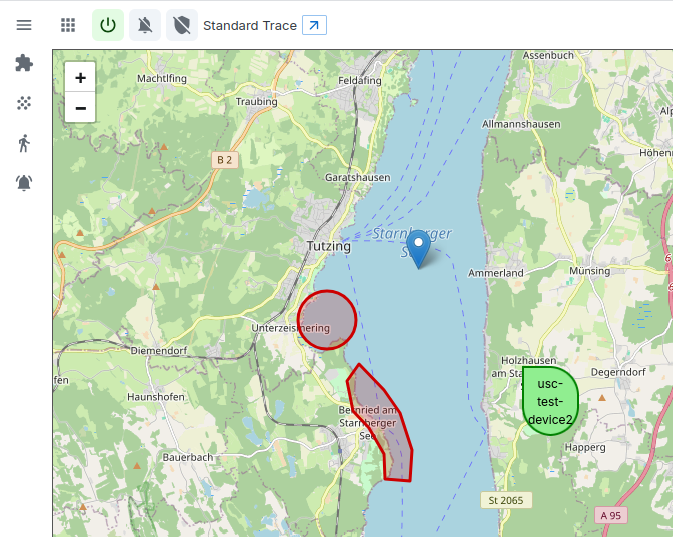
Task: Click the blue location pin marker
Action: [420, 245]
